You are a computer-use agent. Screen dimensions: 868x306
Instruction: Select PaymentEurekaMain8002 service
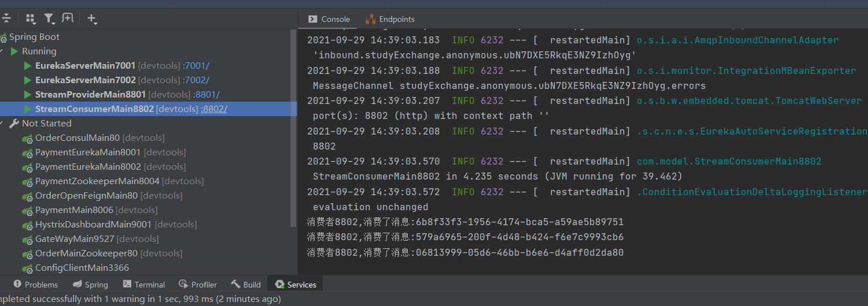88,167
